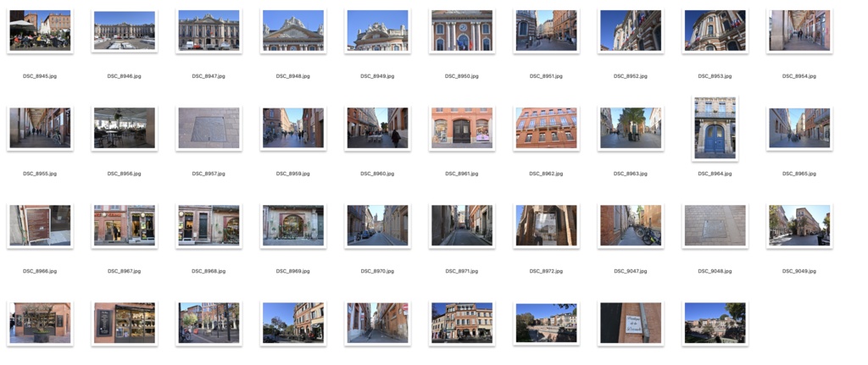Select the DSC_8966.jpg signboard thumbnail

pos(40,225)
